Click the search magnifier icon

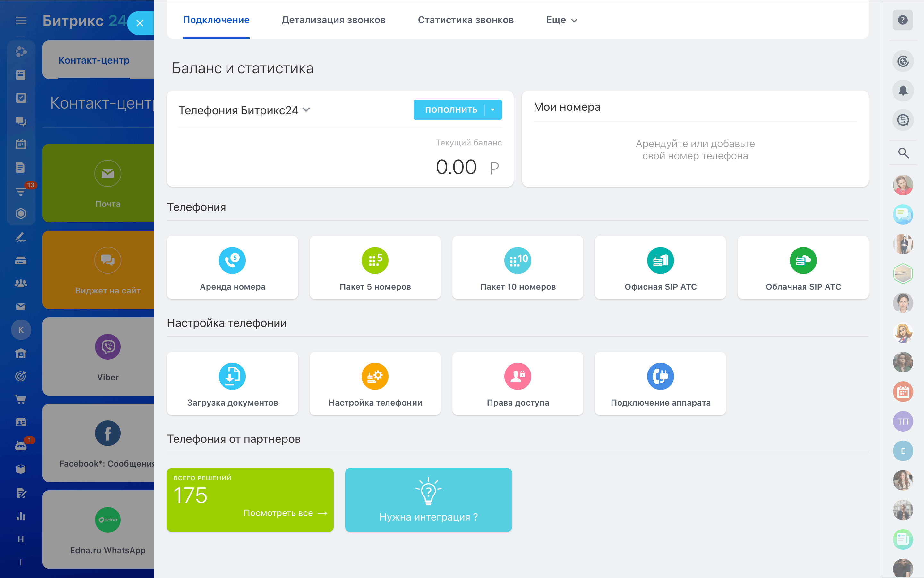[x=903, y=153]
